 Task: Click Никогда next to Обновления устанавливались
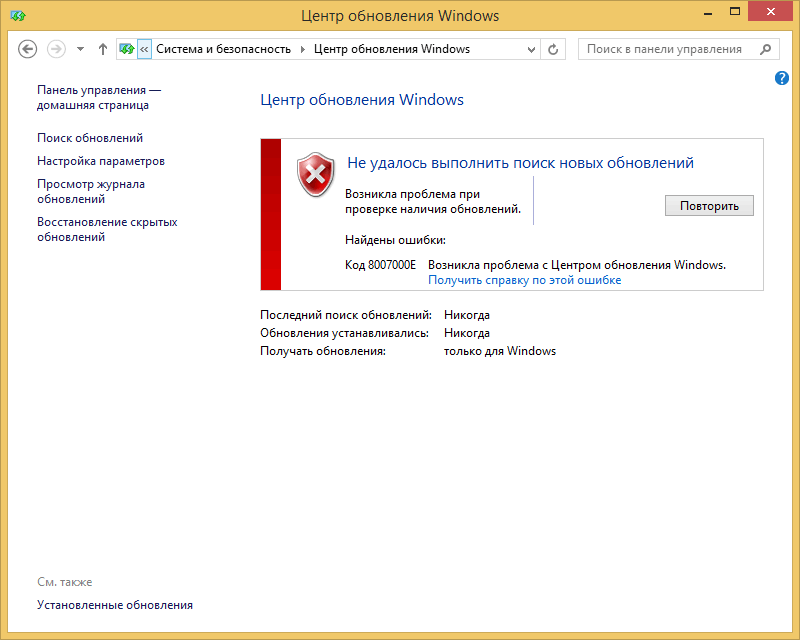467,333
